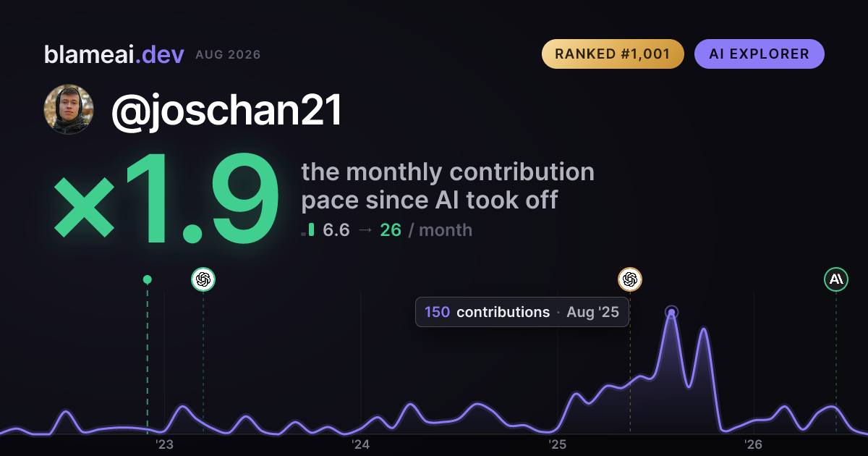
Task: Click the small bar chart icon beside 6.6
Action: (308, 230)
